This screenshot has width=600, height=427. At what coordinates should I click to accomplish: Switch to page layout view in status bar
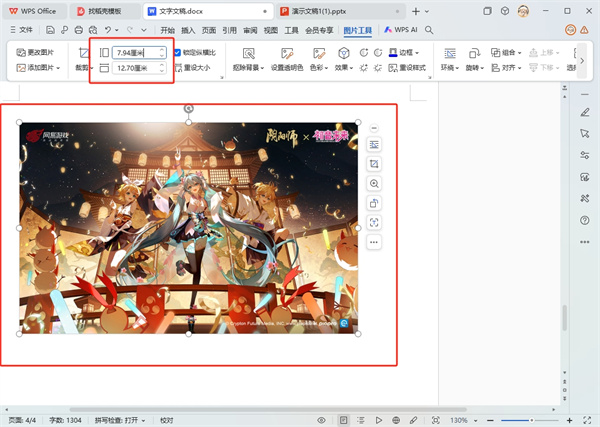coord(344,420)
